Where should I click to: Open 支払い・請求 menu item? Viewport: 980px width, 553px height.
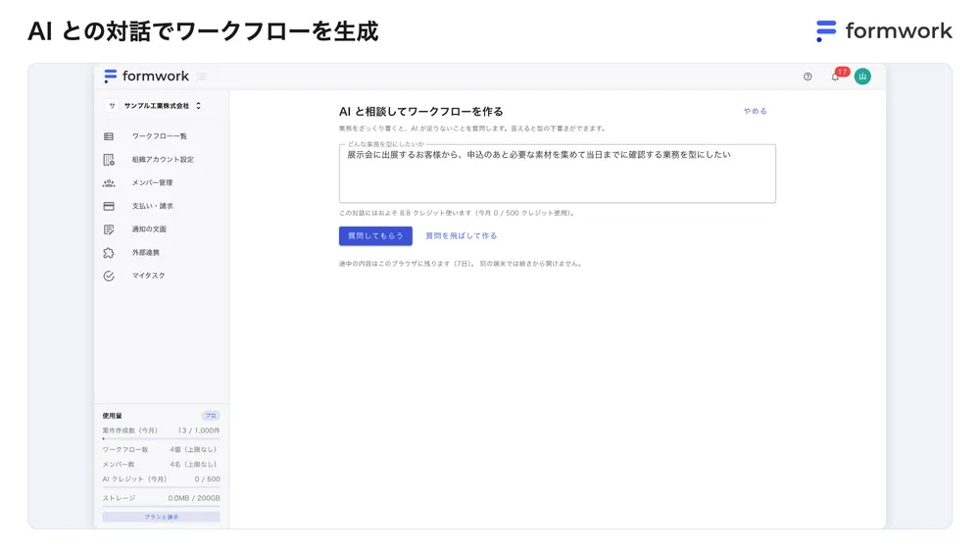point(153,206)
